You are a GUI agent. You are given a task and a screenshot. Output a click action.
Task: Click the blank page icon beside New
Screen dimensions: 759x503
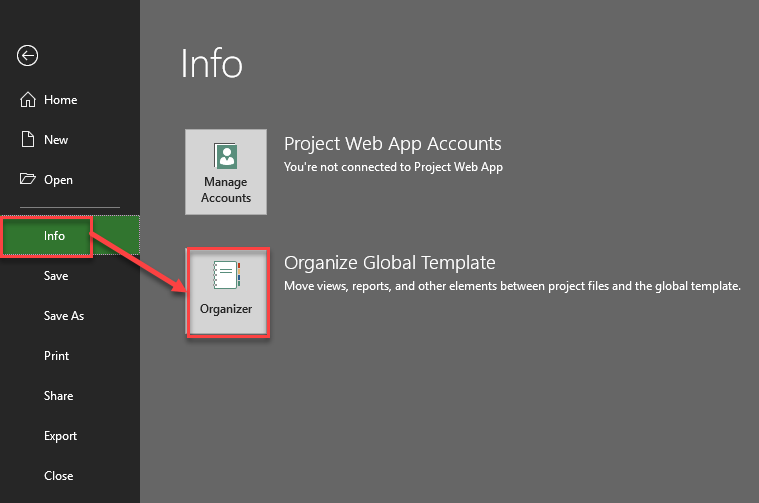coord(28,140)
